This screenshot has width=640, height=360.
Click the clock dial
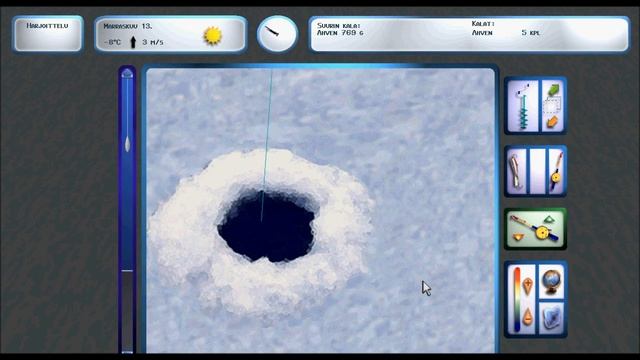pos(277,34)
